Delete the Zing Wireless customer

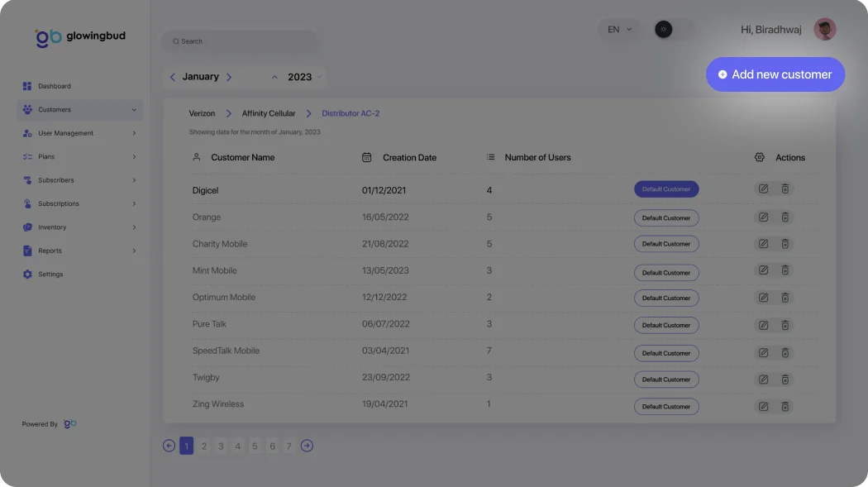click(785, 406)
